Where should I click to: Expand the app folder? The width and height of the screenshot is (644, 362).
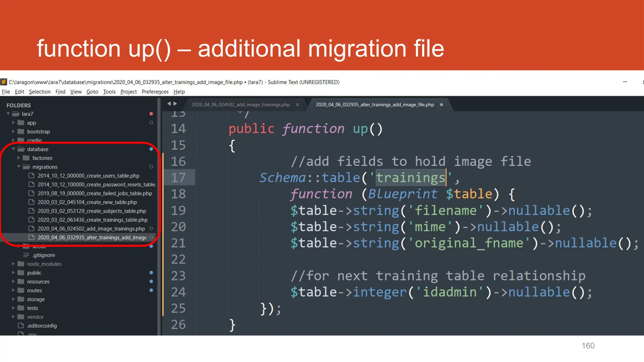[13, 123]
